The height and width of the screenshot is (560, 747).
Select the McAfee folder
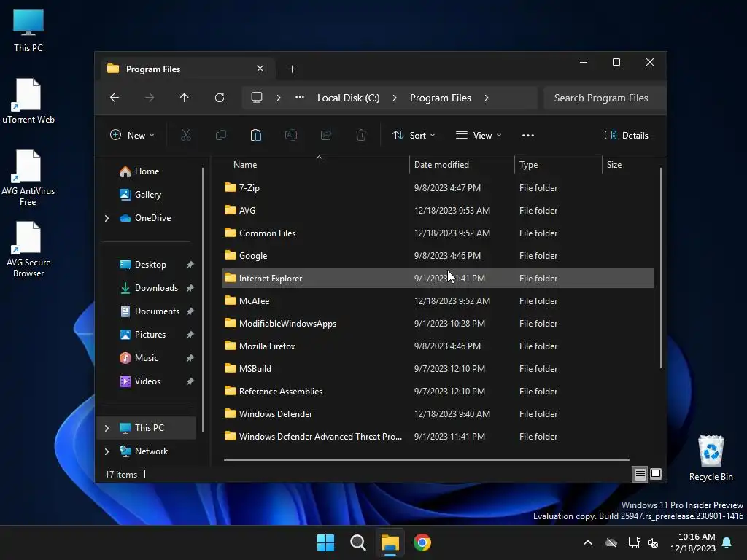pyautogui.click(x=438, y=301)
